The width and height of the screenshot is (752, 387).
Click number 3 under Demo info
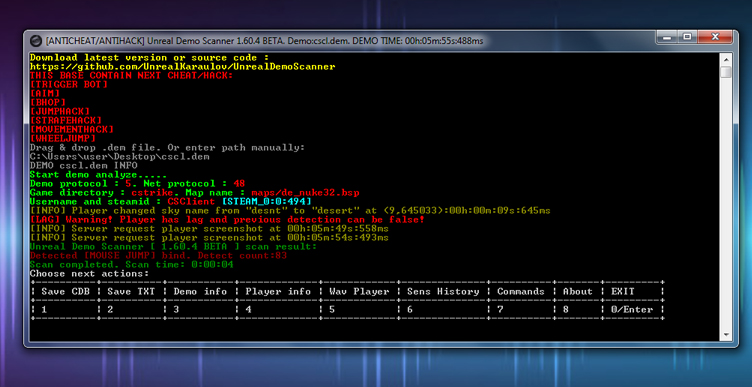[x=176, y=310]
